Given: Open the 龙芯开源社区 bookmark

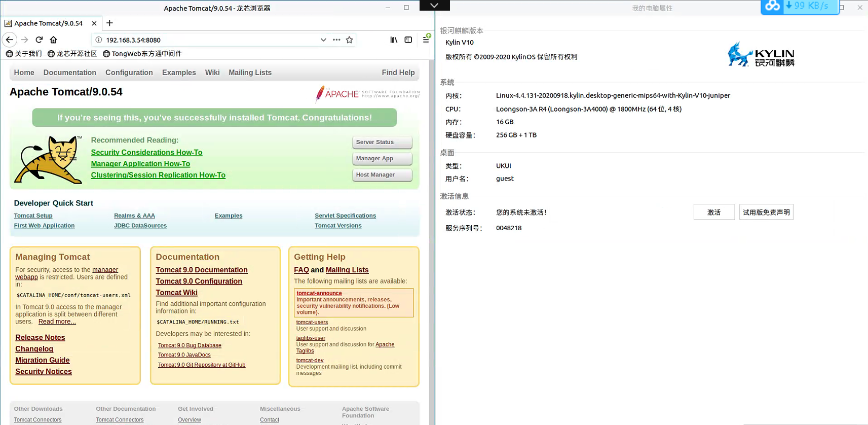Looking at the screenshot, I should [x=72, y=53].
